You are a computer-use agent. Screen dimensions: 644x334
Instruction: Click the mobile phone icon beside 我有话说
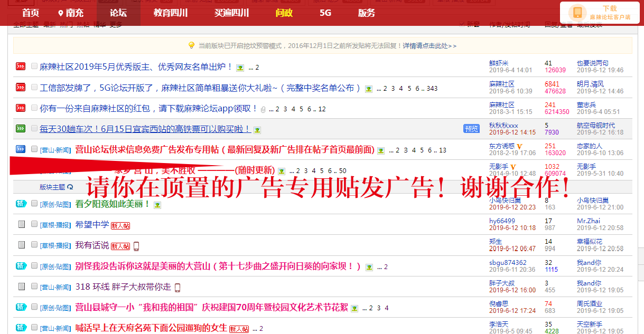pyautogui.click(x=136, y=246)
